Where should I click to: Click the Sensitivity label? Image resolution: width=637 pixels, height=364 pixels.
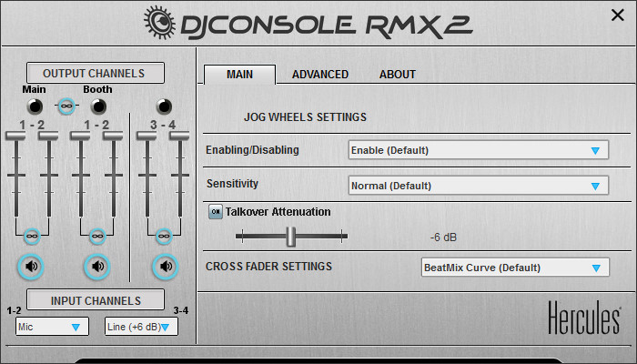tap(232, 184)
